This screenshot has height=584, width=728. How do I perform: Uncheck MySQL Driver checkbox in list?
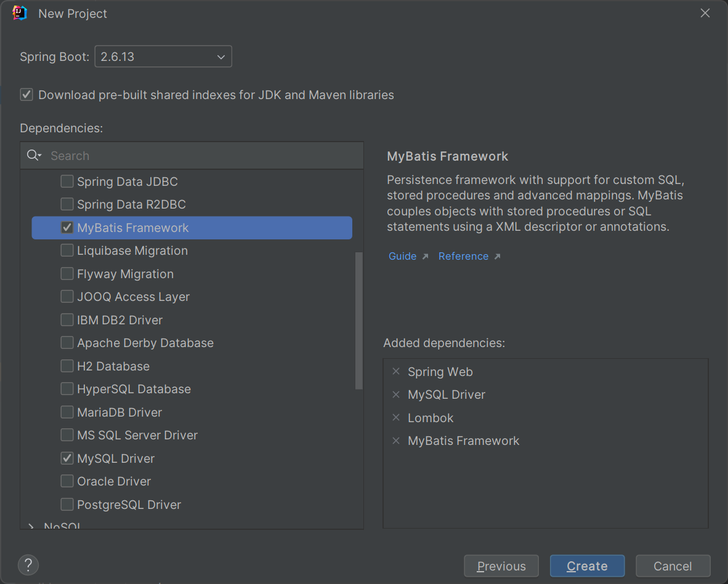pyautogui.click(x=67, y=458)
